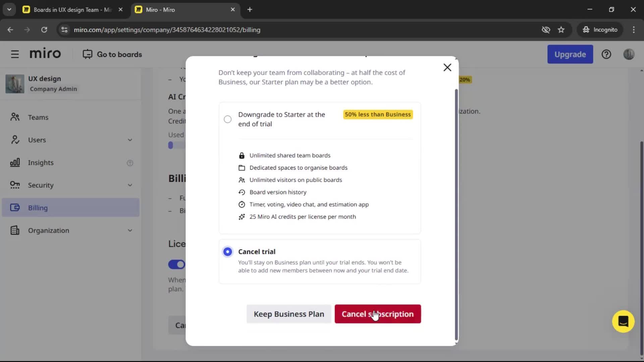Screen dimensions: 644x362
Task: Open Chrome three-dot menu
Action: pyautogui.click(x=634, y=30)
